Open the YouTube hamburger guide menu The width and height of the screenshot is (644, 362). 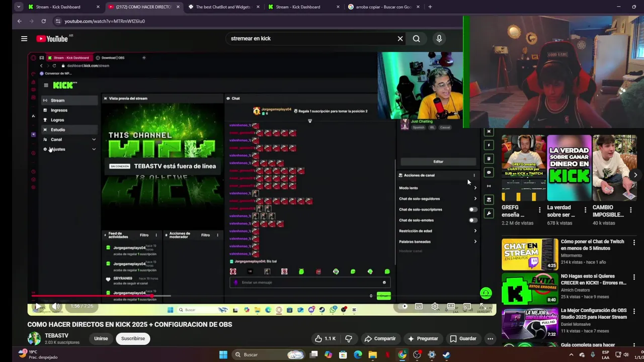(24, 39)
